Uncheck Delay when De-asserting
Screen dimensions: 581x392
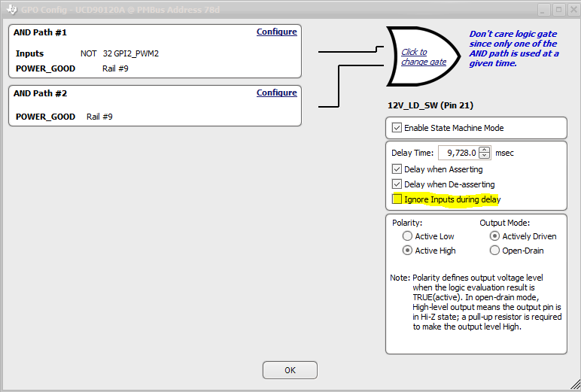point(397,184)
